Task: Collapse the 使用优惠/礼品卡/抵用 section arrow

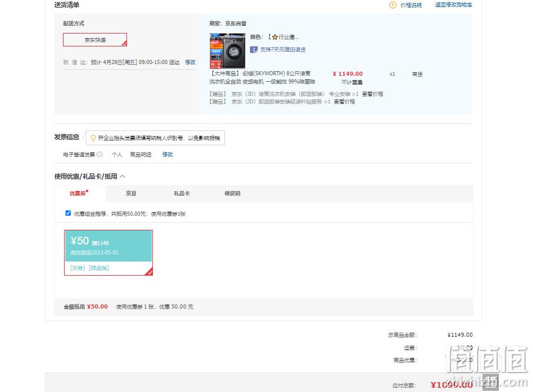Action: 123,176
